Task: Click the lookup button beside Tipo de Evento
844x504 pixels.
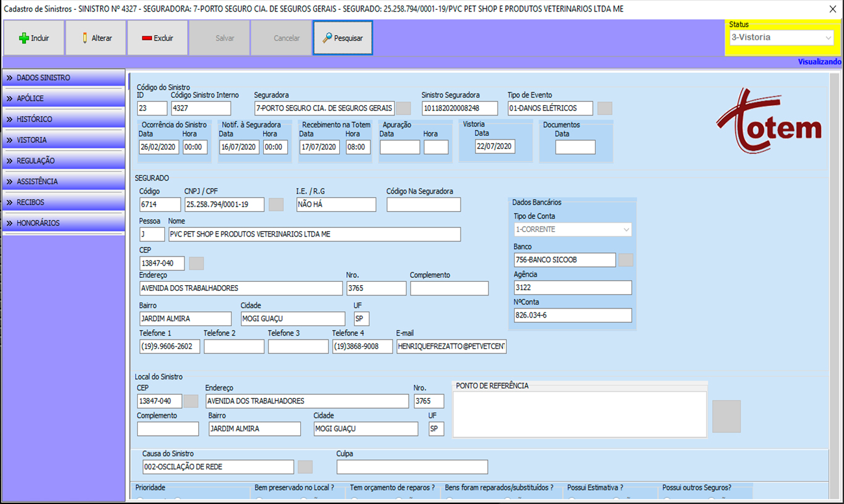Action: (x=605, y=108)
